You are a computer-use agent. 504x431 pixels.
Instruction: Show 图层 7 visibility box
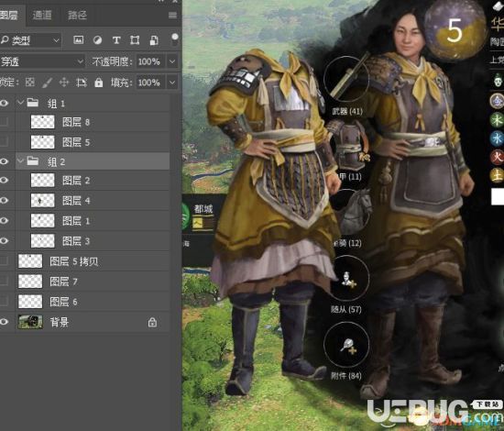tap(5, 282)
